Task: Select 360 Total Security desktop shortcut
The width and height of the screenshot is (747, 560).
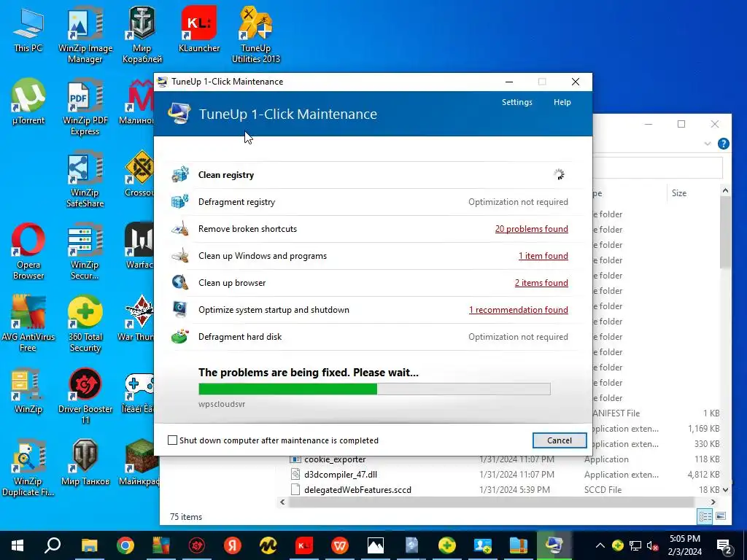Action: click(85, 324)
